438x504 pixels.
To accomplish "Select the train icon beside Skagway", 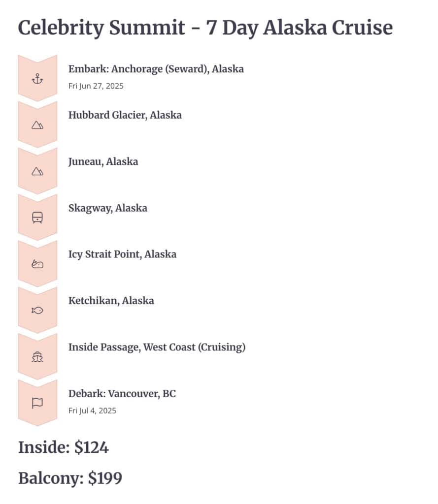I will (x=37, y=218).
